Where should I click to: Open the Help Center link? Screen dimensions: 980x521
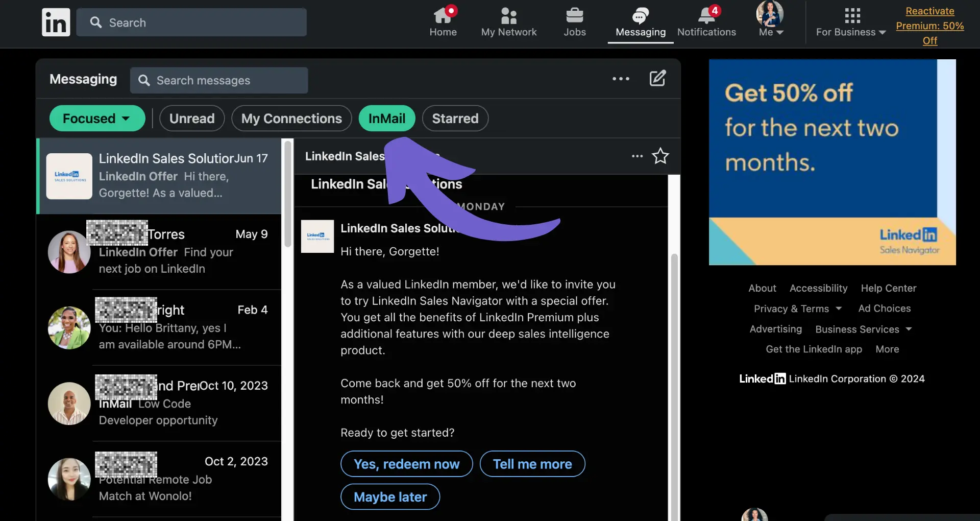[888, 288]
